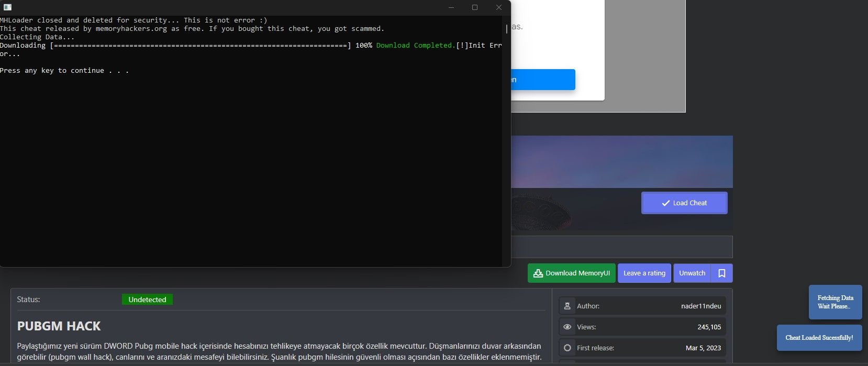The height and width of the screenshot is (366, 868).
Task: Click the download progress bar in console
Action: click(201, 46)
